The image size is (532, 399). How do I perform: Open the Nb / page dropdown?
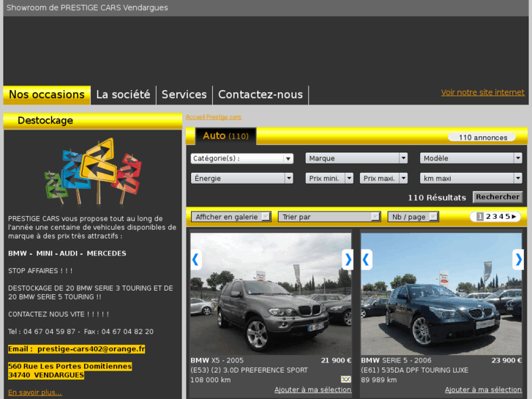click(413, 217)
